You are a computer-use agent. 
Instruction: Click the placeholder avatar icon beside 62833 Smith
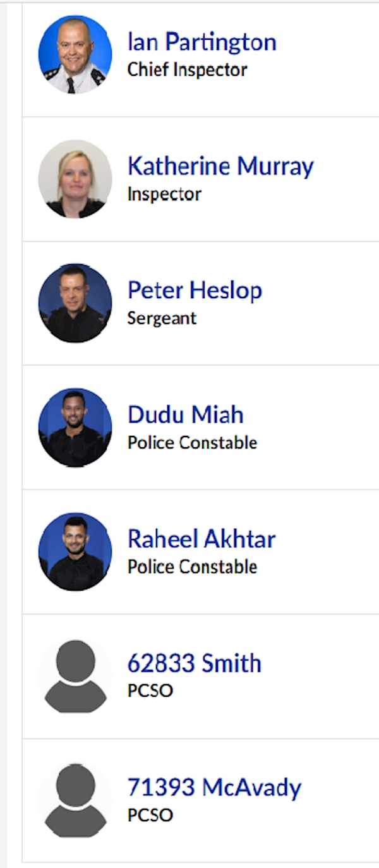pos(75,676)
